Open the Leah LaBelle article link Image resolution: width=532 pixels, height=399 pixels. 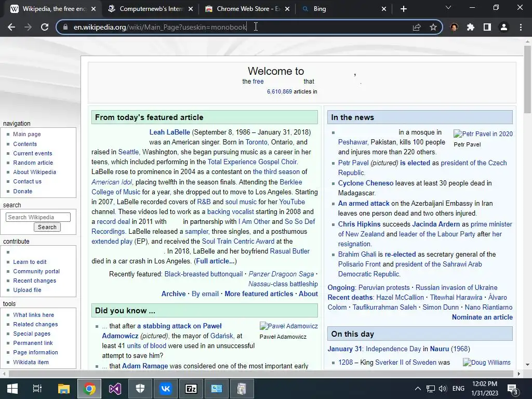[x=170, y=132]
